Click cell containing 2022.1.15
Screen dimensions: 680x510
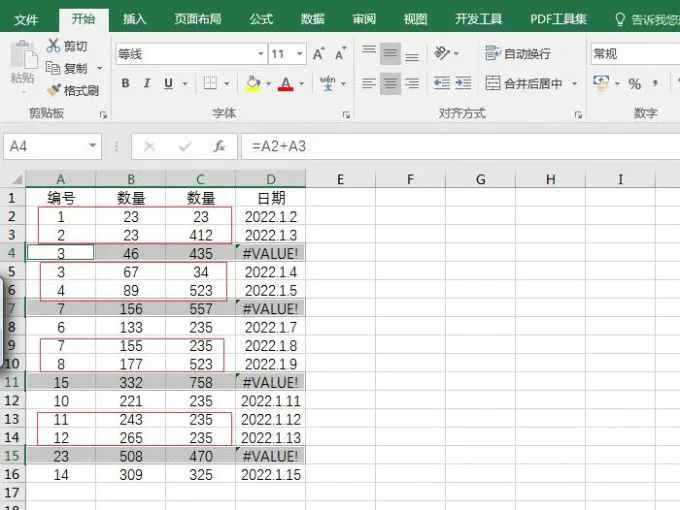coord(271,474)
